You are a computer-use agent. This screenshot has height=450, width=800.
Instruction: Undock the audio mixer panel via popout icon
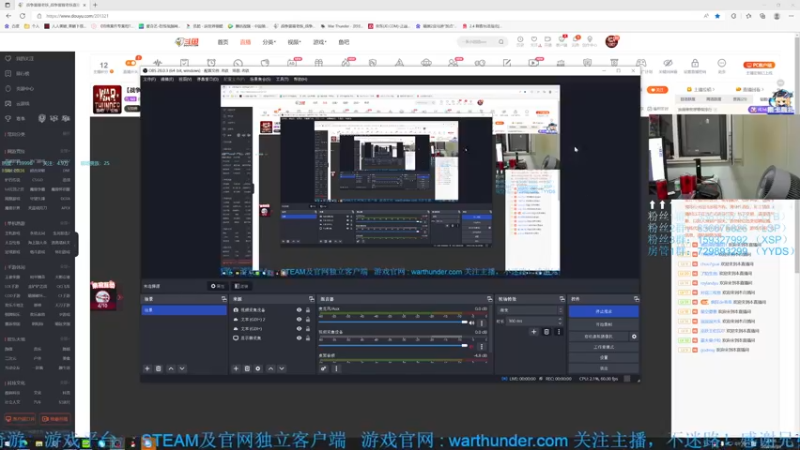pyautogui.click(x=489, y=299)
